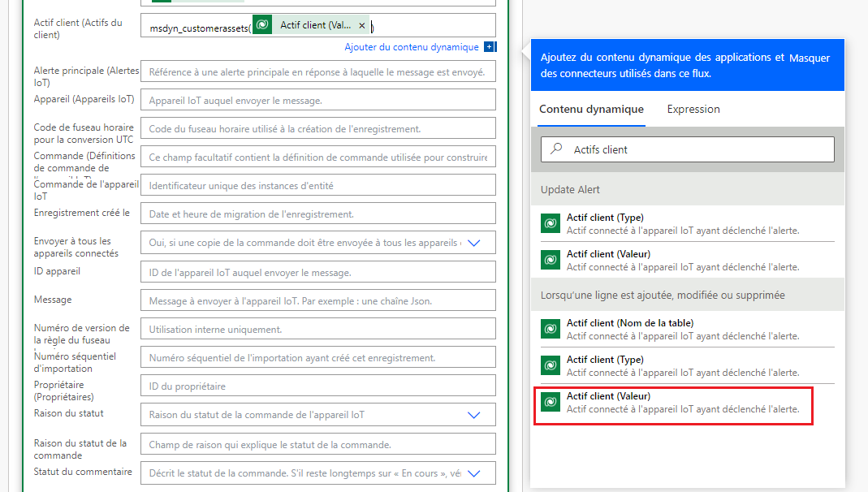Click the Numéro de version de la règle field
868x492 pixels.
pos(317,330)
